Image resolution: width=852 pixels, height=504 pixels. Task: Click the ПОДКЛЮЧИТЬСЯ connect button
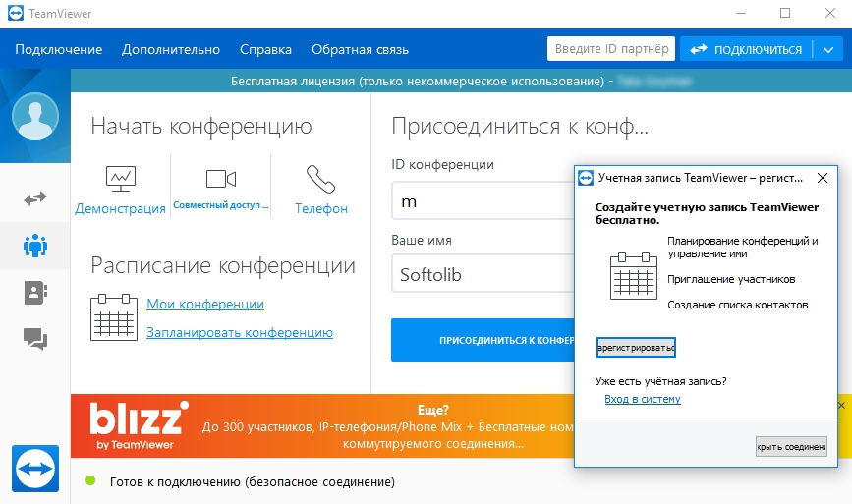(746, 49)
